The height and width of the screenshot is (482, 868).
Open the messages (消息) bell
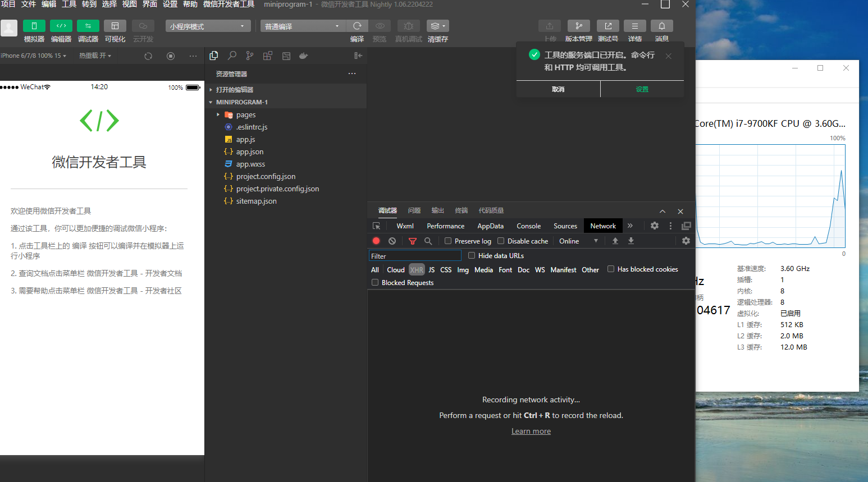[662, 26]
